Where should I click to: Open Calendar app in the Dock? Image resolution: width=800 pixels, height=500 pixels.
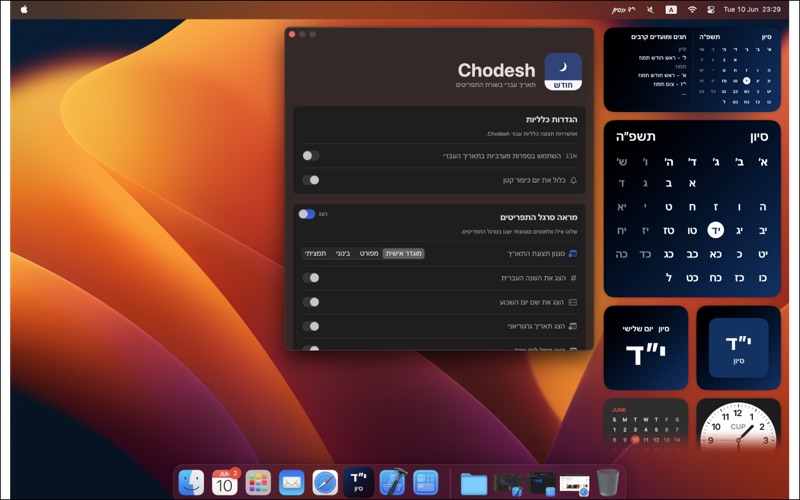tap(225, 482)
